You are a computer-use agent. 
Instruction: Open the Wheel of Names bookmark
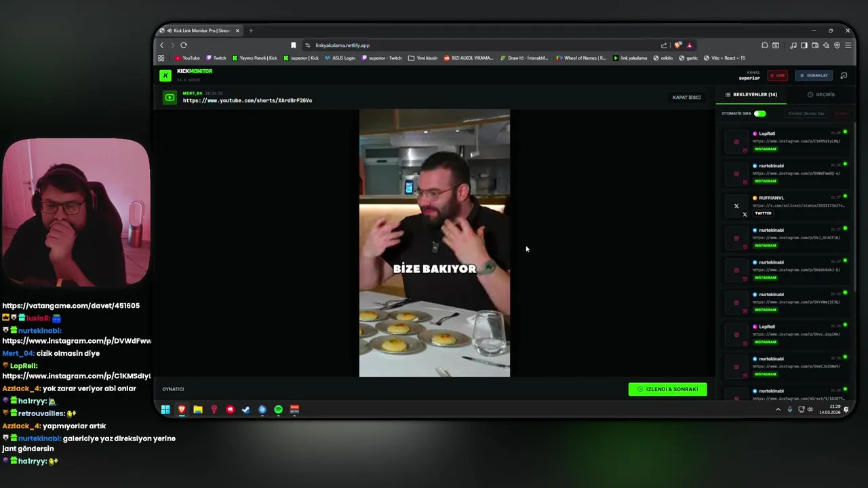click(x=581, y=58)
